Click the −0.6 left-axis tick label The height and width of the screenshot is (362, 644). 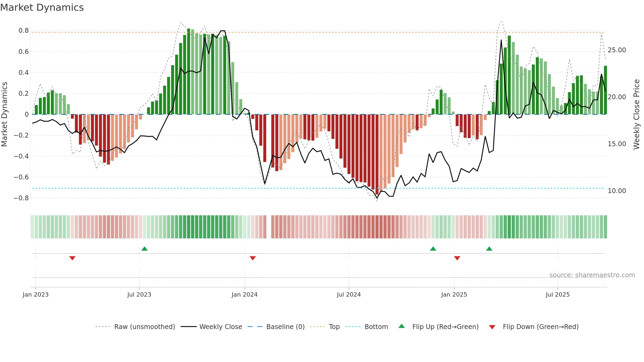(21, 177)
